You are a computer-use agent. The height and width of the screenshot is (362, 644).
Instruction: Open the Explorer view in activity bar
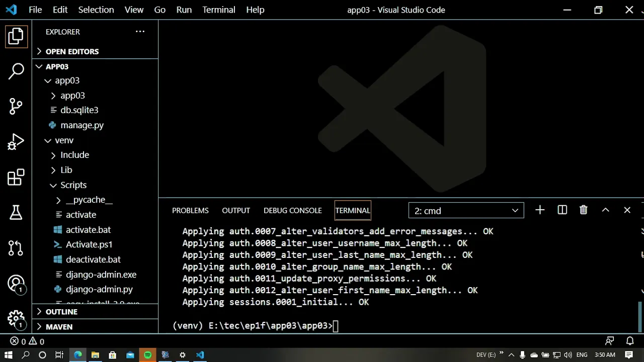coord(16,36)
